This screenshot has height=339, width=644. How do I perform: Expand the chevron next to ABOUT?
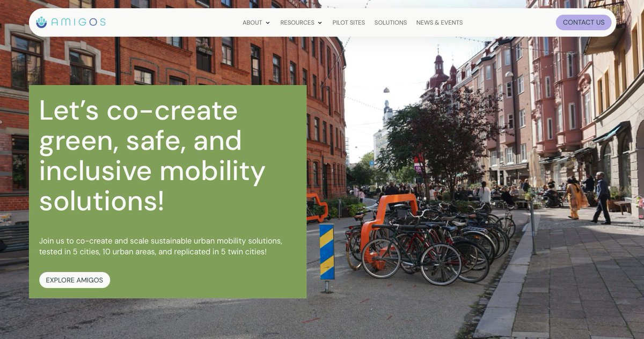pyautogui.click(x=268, y=23)
